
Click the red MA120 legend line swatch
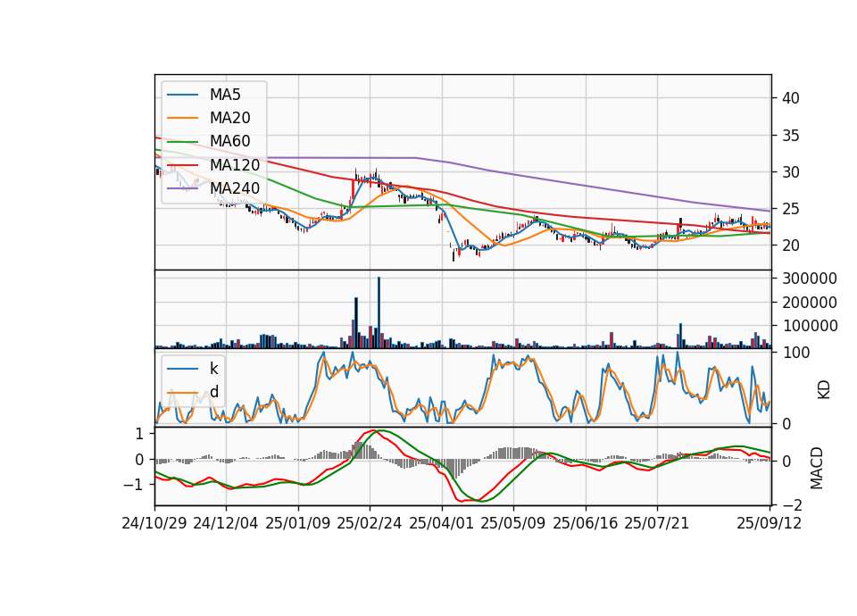coord(182,164)
